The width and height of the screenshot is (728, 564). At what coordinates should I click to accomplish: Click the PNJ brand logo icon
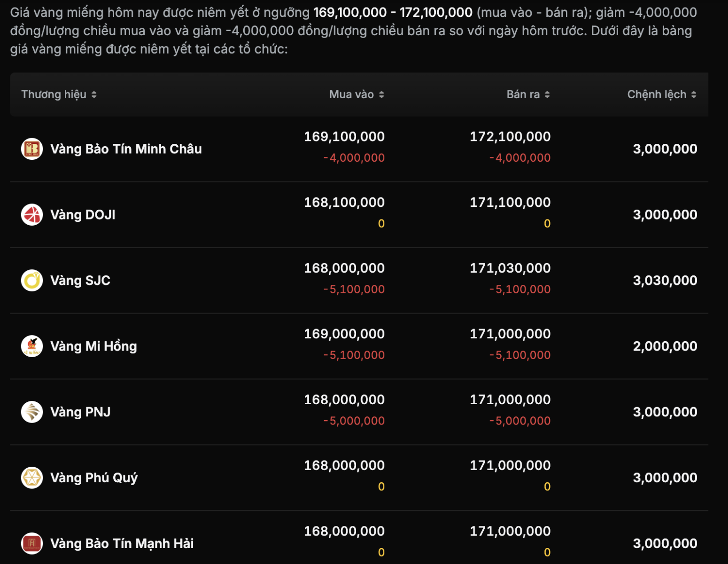pyautogui.click(x=32, y=412)
